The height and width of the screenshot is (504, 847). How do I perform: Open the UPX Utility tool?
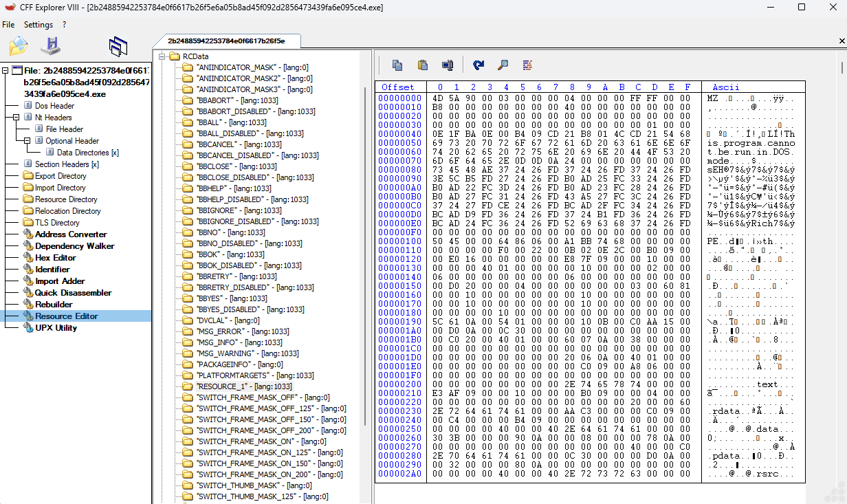pos(56,328)
